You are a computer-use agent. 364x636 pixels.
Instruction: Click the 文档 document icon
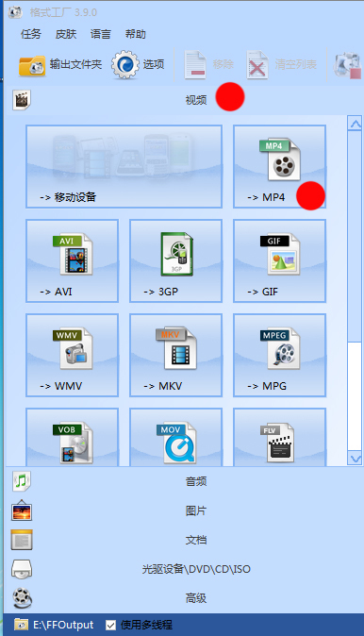[22, 540]
